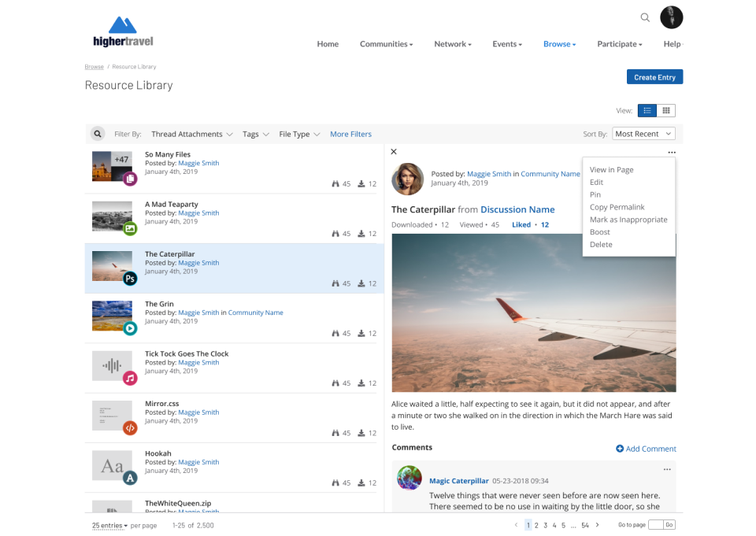Go to page 2 in pagination
The width and height of the screenshot is (756, 536).
(536, 526)
